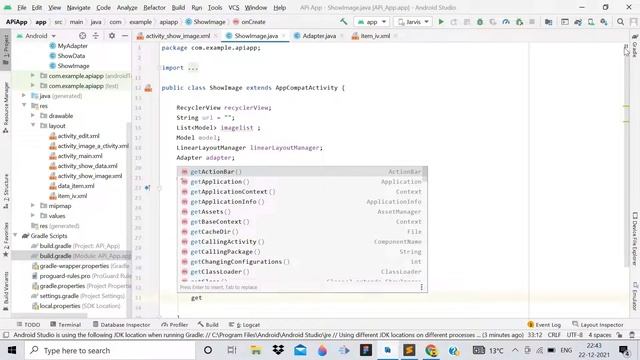640x360 pixels.
Task: Click onCreate in navigation breadcrumb
Action: coord(249,22)
